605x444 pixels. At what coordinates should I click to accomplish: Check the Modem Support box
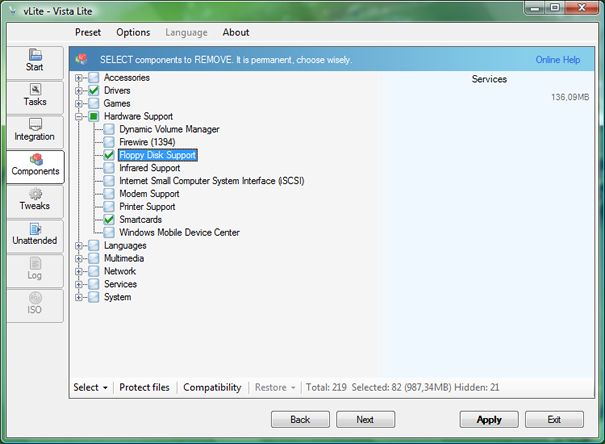[x=109, y=194]
